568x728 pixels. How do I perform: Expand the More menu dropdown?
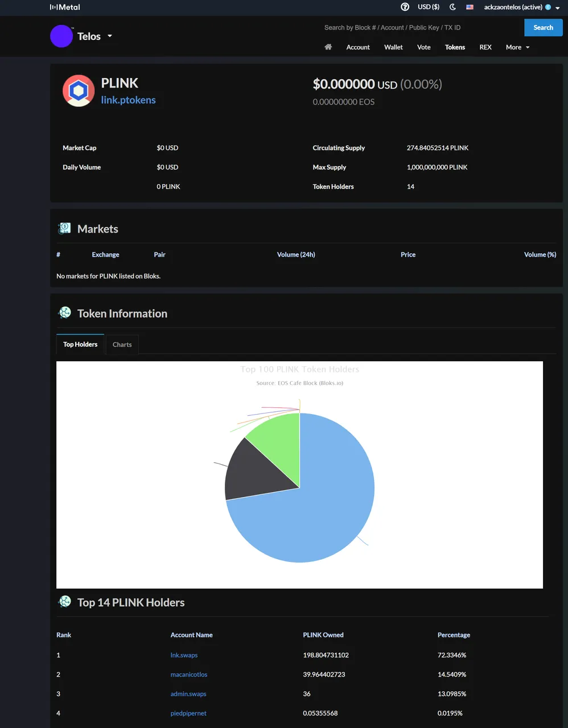tap(517, 47)
